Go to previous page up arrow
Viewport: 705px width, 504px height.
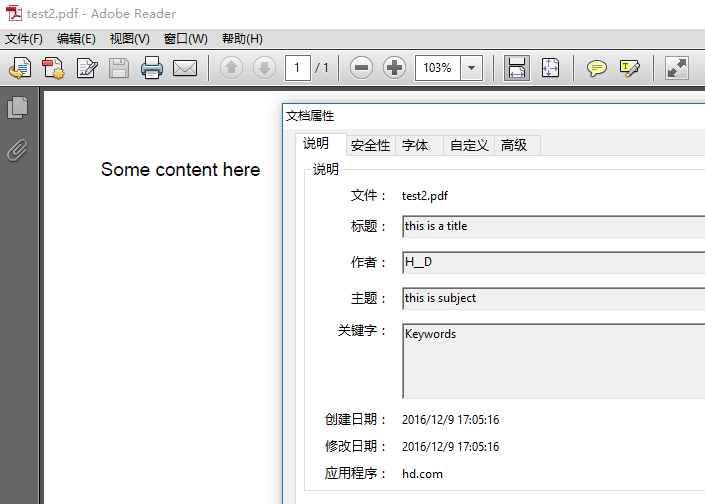click(x=231, y=68)
